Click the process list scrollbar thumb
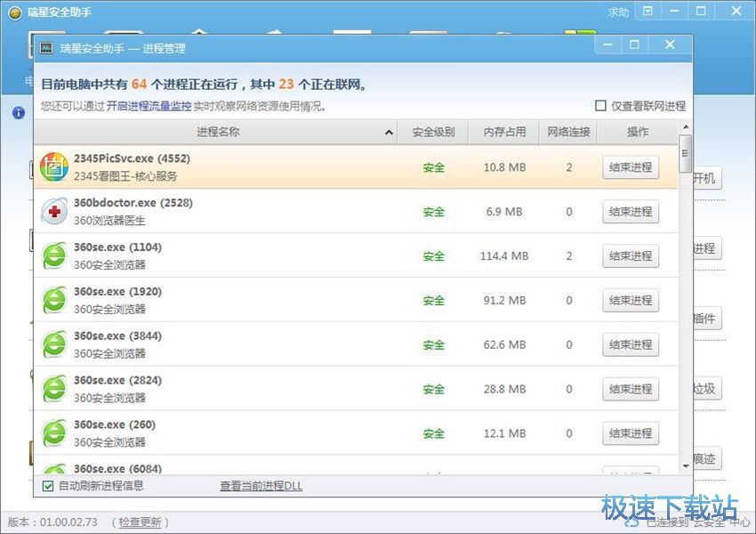The height and width of the screenshot is (534, 756). click(685, 153)
